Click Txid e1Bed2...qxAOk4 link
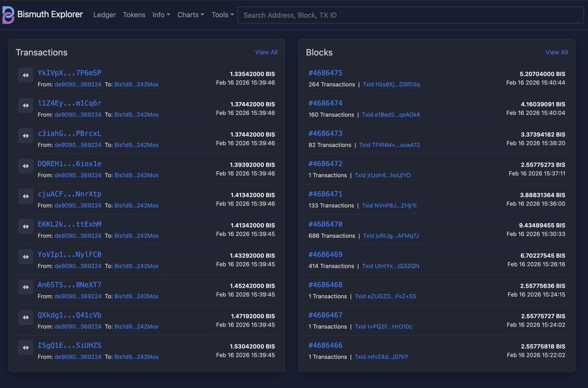 391,115
